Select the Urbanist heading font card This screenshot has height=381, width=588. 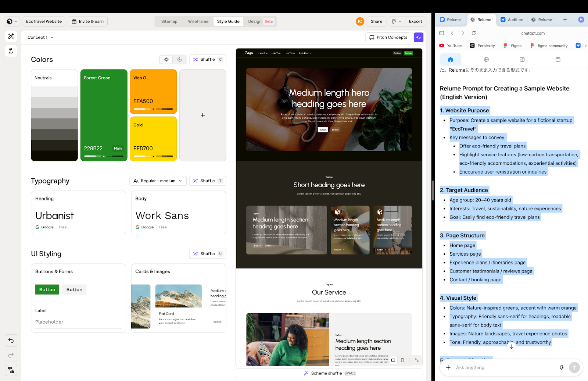coord(78,212)
